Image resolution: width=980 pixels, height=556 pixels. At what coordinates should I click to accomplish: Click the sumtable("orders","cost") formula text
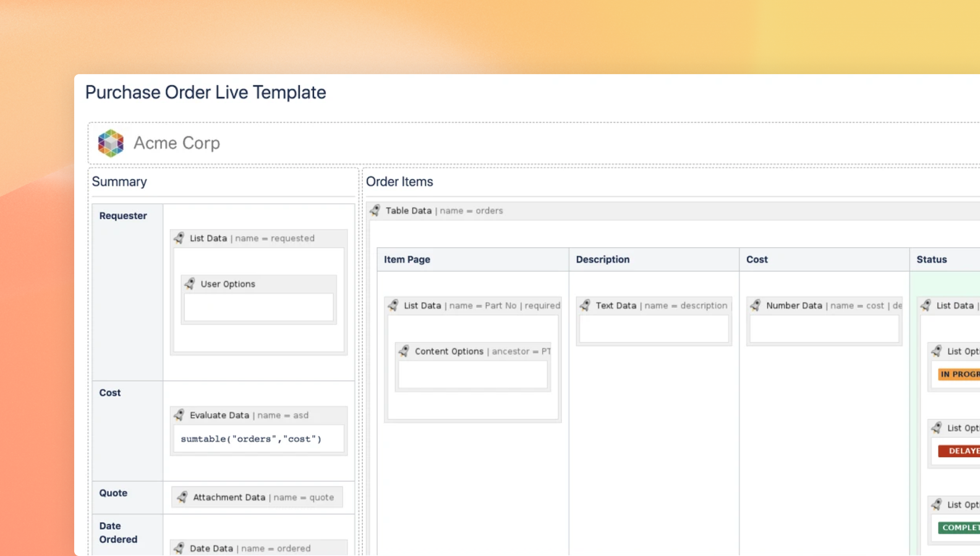pyautogui.click(x=251, y=439)
